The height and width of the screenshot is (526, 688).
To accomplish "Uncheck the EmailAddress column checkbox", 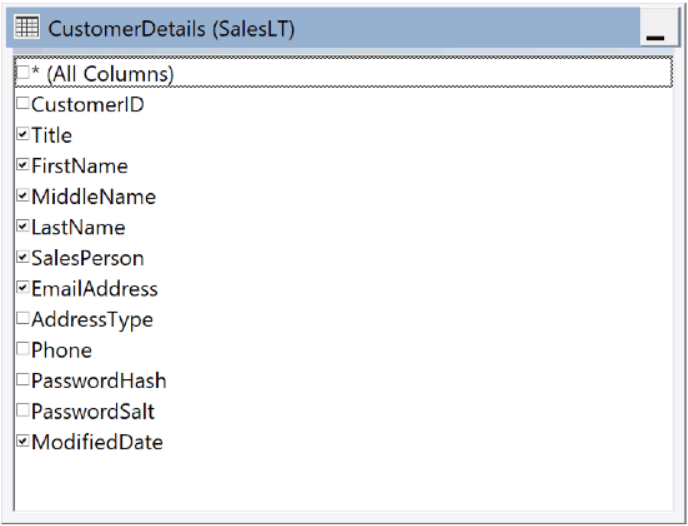I will click(x=23, y=287).
